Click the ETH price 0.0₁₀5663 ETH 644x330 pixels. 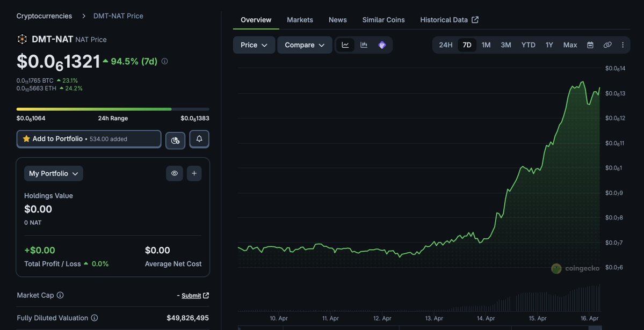[36, 88]
